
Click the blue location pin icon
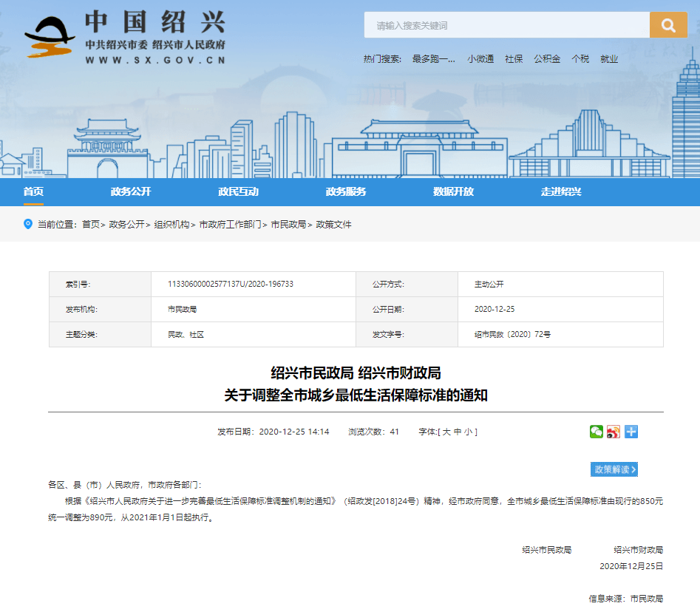pyautogui.click(x=28, y=224)
